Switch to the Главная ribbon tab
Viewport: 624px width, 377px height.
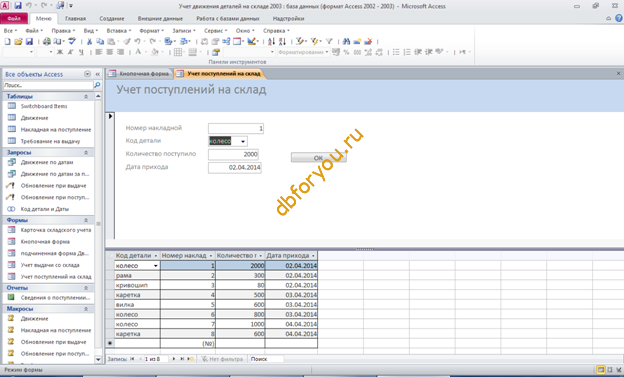pyautogui.click(x=75, y=18)
